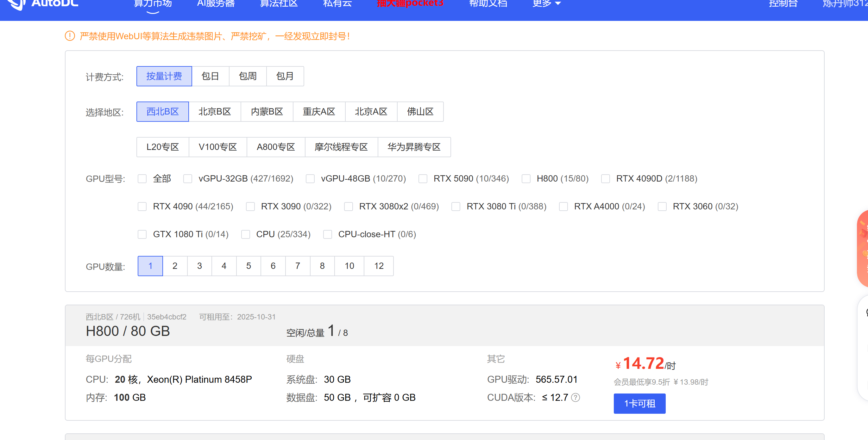This screenshot has width=868, height=440.
Task: Select the 北京A区 region
Action: 371,112
